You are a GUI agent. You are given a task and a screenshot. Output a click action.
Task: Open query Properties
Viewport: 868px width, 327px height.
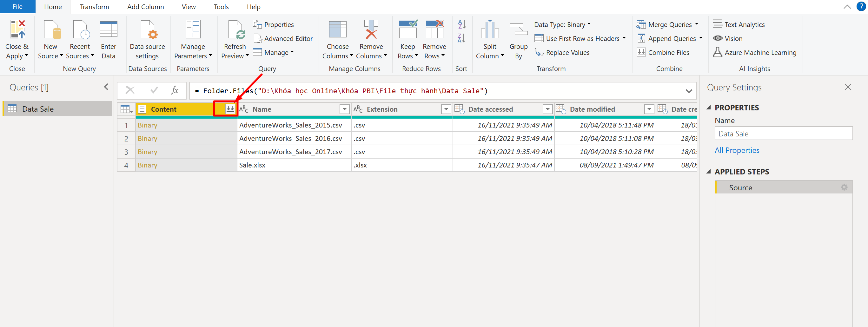(273, 25)
